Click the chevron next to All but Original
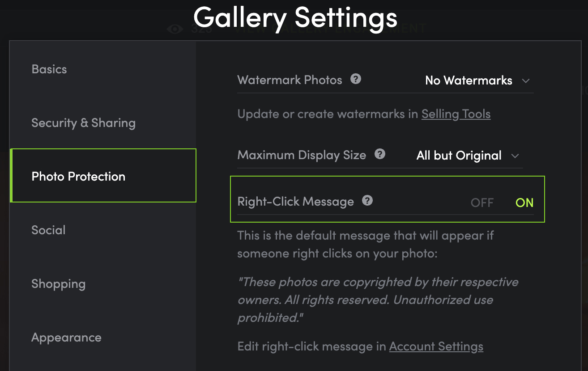Viewport: 588px width, 371px height. pyautogui.click(x=515, y=156)
